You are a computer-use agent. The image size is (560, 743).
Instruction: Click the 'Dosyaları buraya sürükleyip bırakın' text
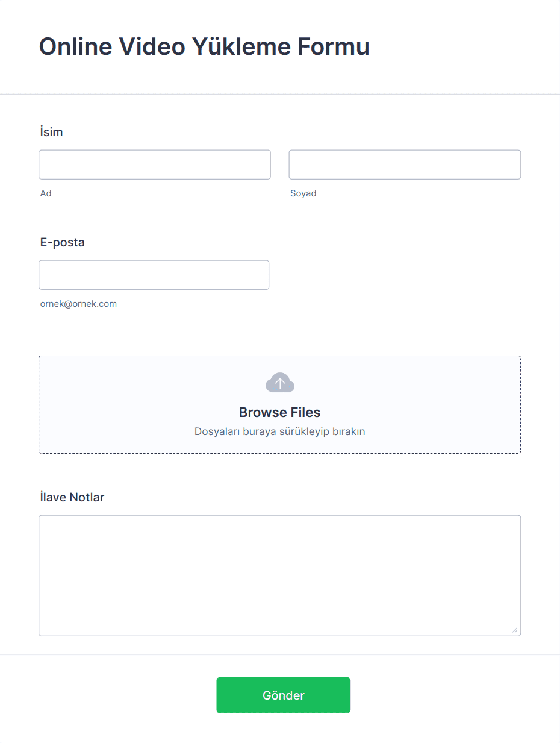[279, 431]
